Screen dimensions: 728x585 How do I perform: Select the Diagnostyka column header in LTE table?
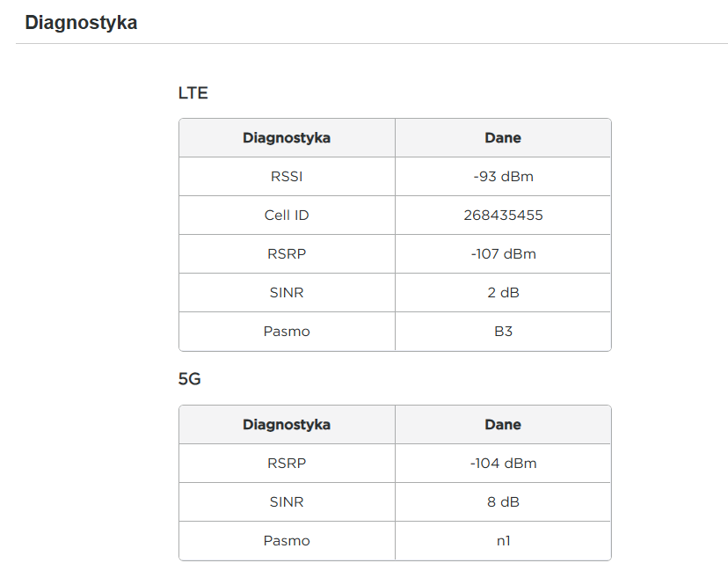(287, 138)
